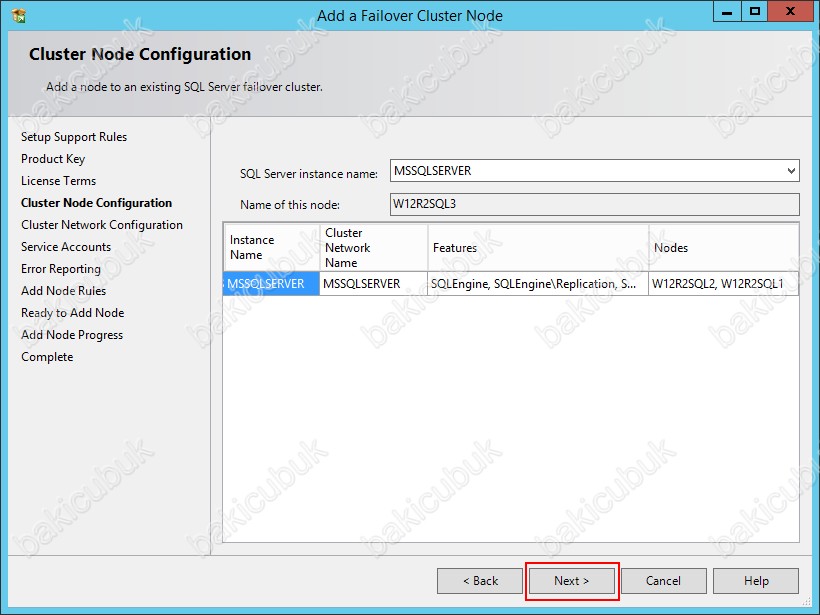Click the Name of this node field
The width and height of the screenshot is (820, 615).
[595, 204]
